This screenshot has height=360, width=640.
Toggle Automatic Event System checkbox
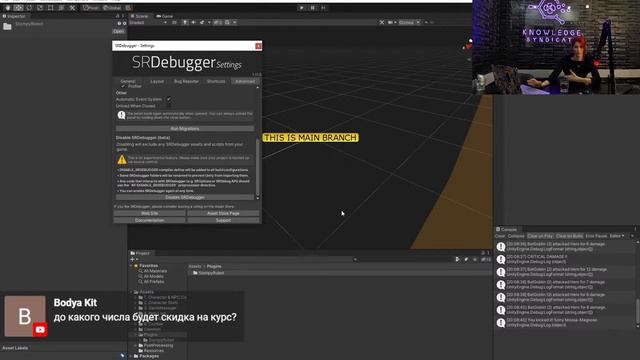tap(169, 99)
